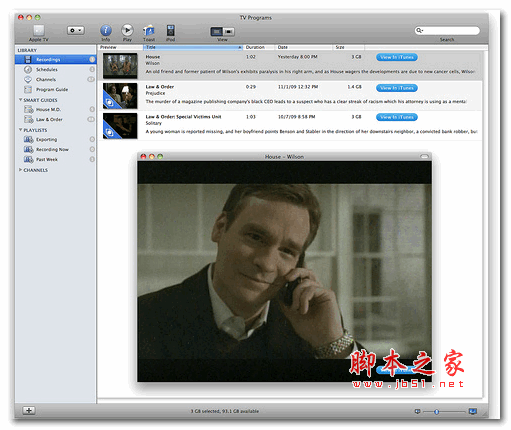Select the Exporting playlist

[56, 139]
